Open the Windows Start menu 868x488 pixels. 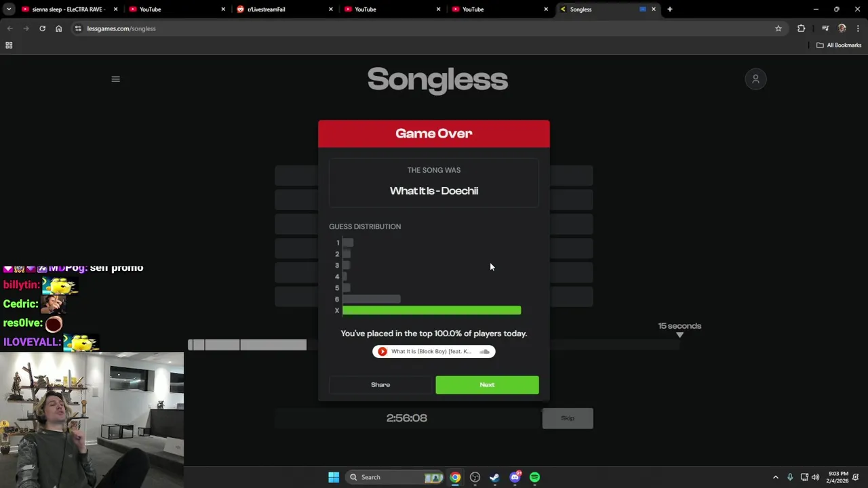334,477
